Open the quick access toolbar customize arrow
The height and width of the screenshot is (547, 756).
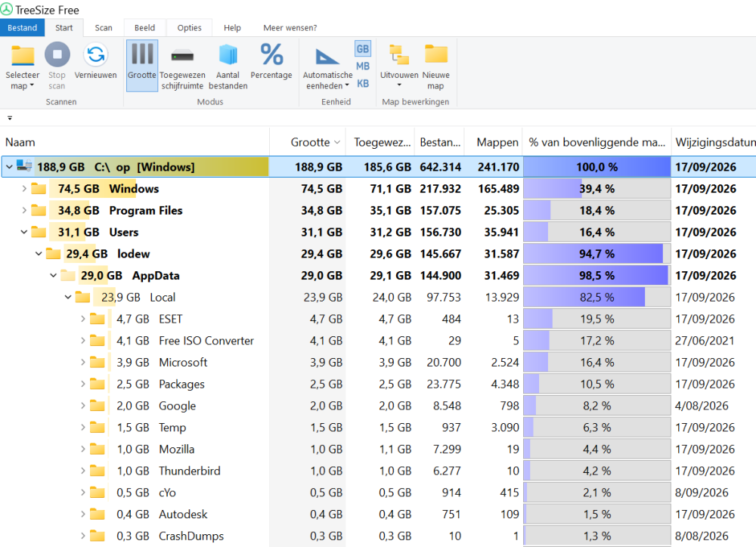[10, 118]
